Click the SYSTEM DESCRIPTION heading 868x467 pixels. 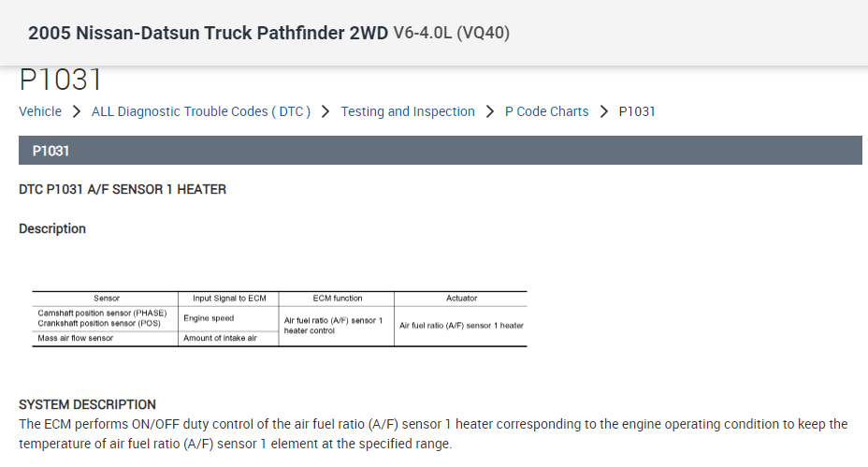(87, 404)
